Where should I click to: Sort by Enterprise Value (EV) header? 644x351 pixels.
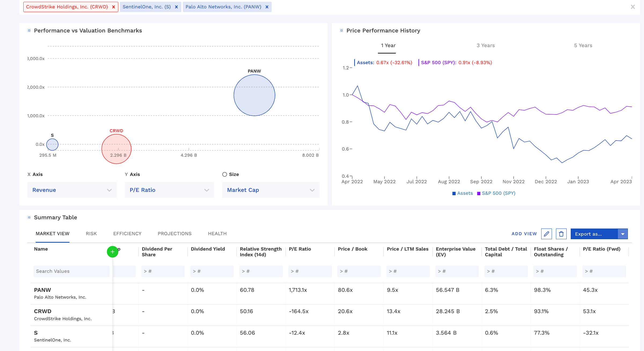(x=456, y=252)
